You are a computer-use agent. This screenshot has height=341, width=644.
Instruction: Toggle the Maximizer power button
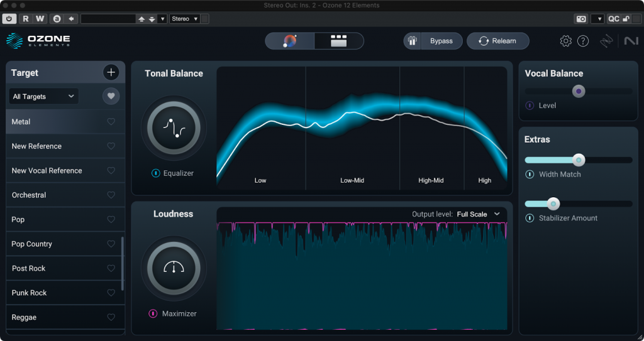coord(153,313)
